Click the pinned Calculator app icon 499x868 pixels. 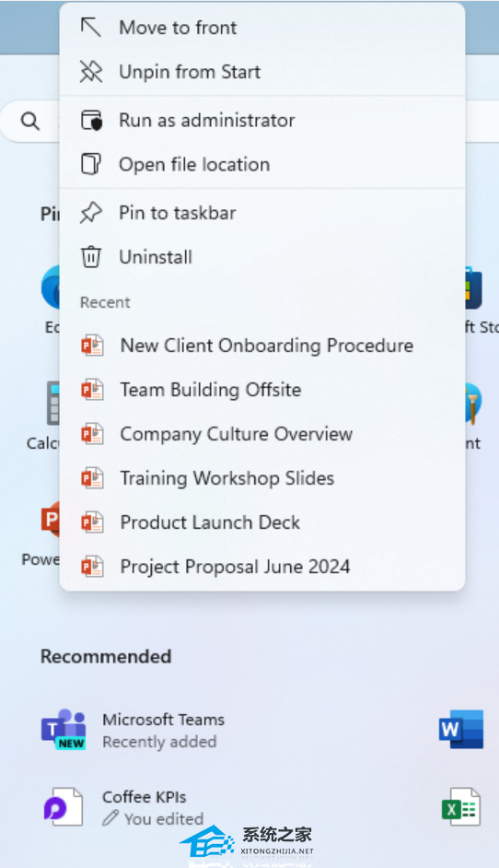[53, 403]
